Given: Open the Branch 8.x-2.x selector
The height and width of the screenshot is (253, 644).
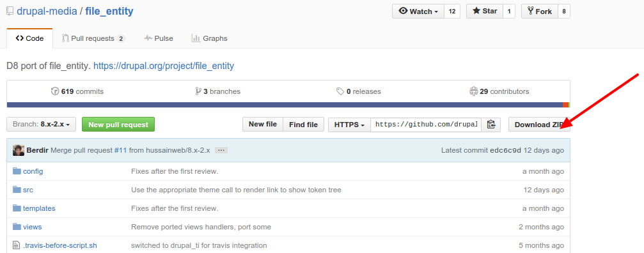Looking at the screenshot, I should pos(41,124).
